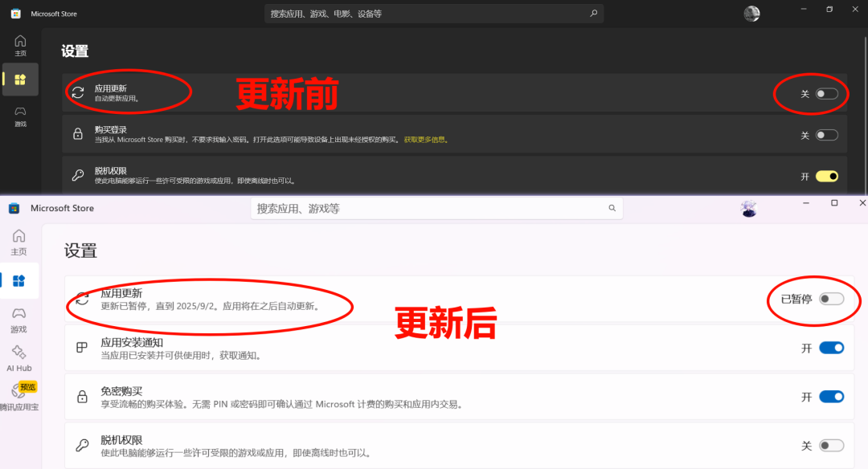Open profile avatar in light Store window
This screenshot has height=469, width=868.
pyautogui.click(x=748, y=209)
